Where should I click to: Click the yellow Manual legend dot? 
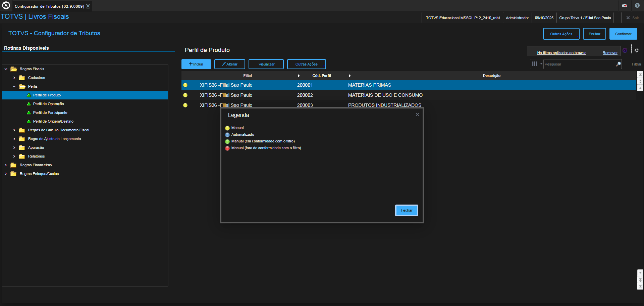click(x=227, y=128)
